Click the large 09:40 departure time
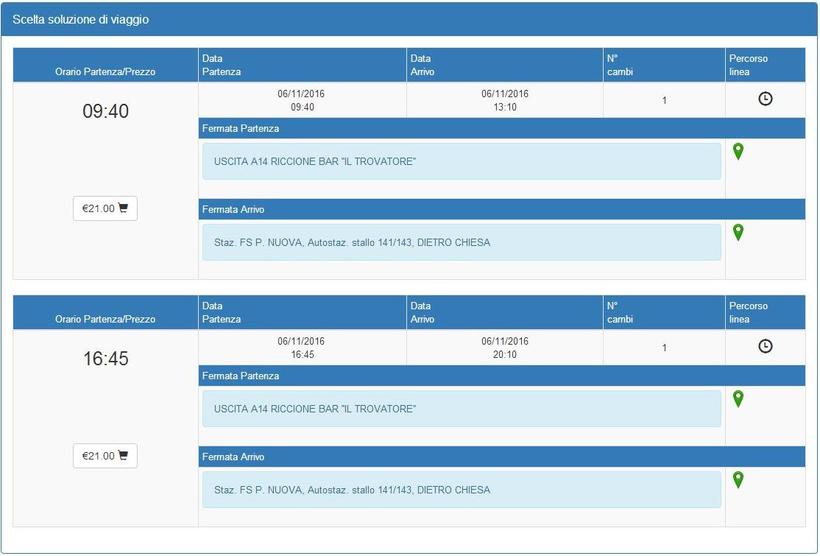The width and height of the screenshot is (820, 556). click(x=105, y=111)
